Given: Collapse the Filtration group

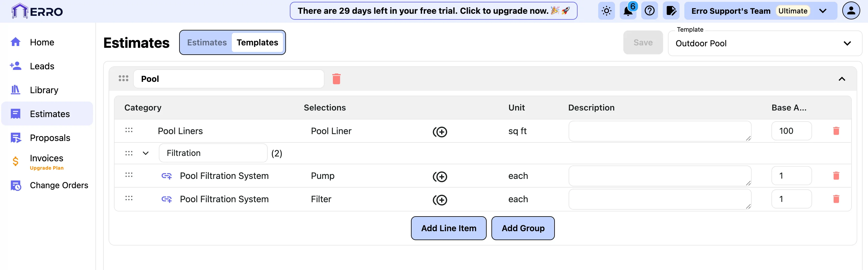Looking at the screenshot, I should click(x=146, y=153).
